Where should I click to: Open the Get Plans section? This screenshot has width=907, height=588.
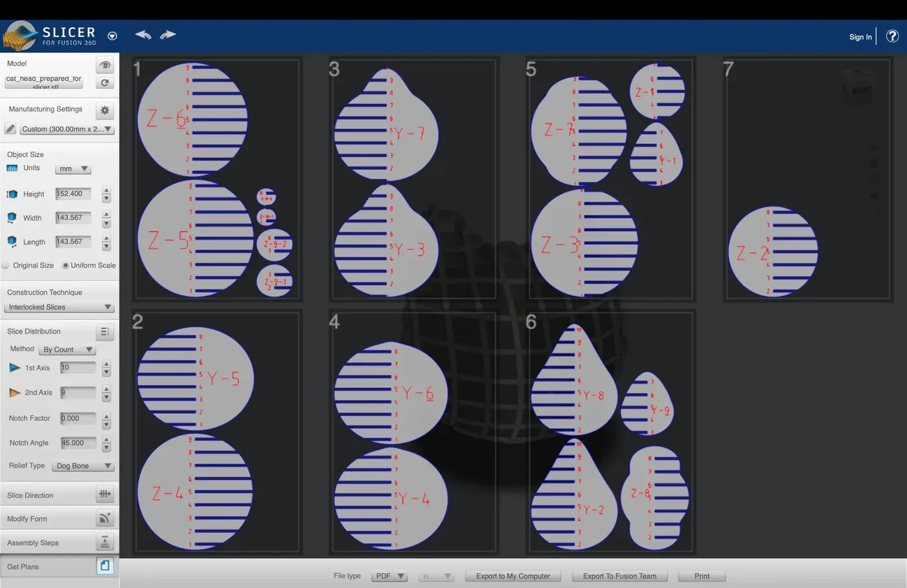(60, 567)
